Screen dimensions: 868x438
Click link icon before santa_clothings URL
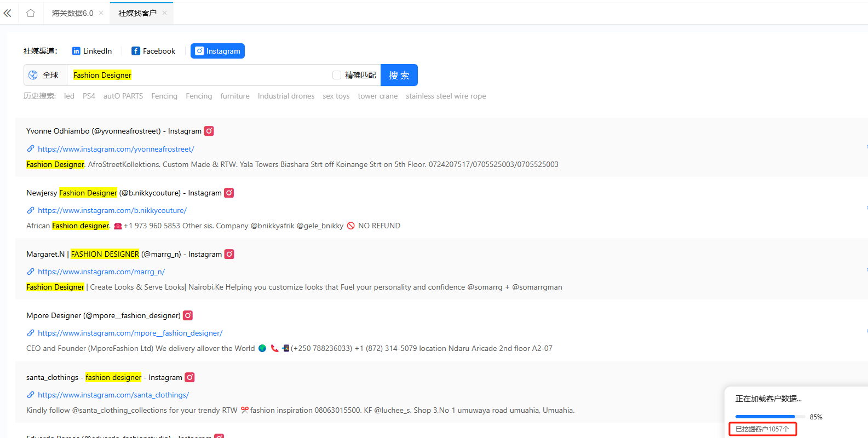pos(31,395)
